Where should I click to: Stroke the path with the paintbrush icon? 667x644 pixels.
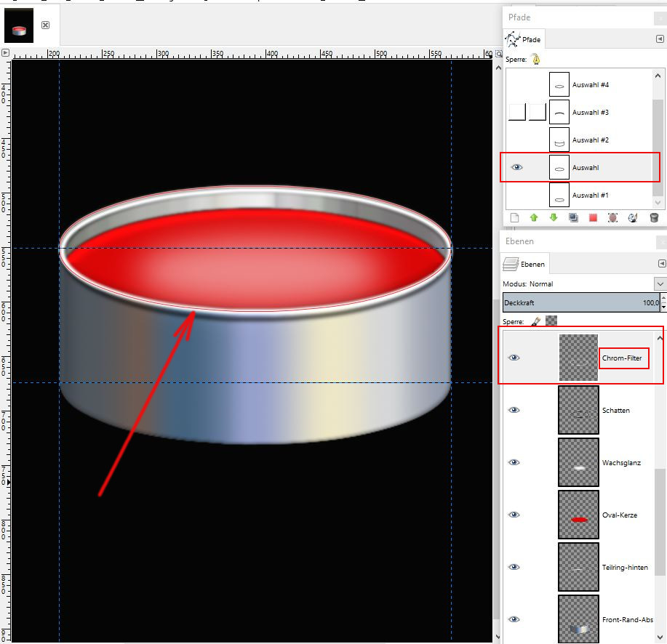(x=633, y=217)
